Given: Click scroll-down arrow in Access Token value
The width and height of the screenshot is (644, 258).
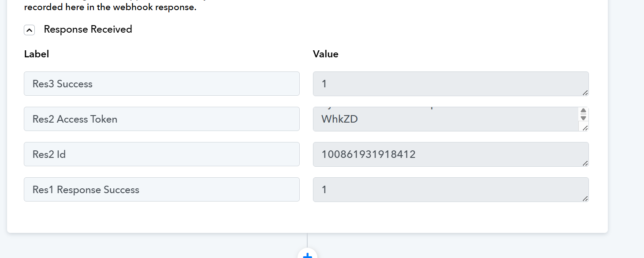Looking at the screenshot, I should coord(583,118).
